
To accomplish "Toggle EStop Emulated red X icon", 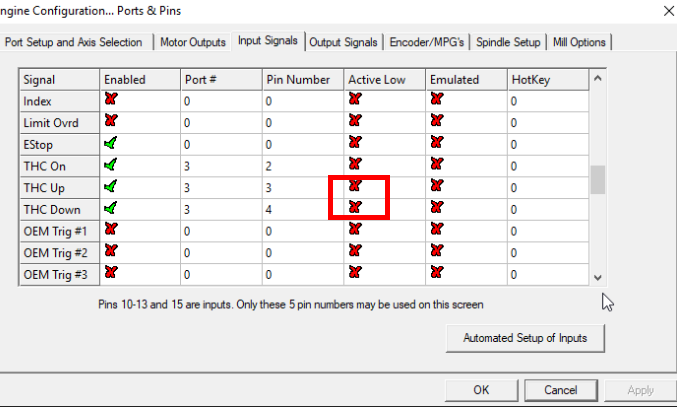I will (435, 143).
